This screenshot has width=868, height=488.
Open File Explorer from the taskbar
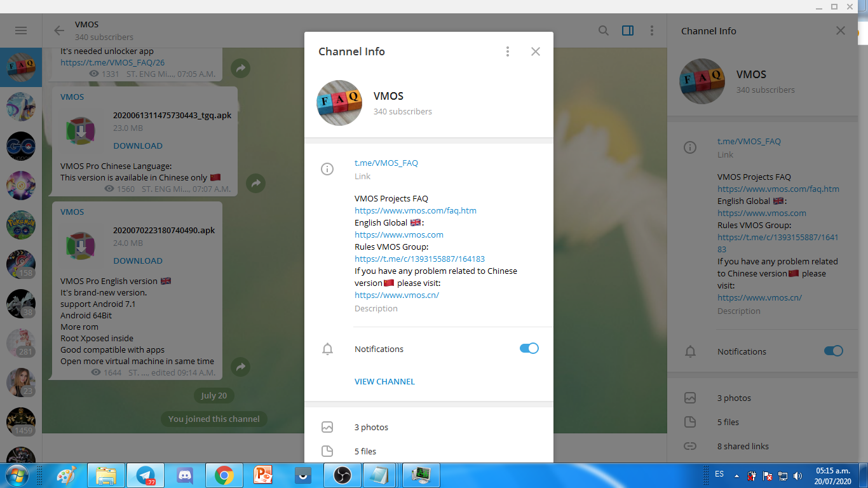[x=105, y=475]
